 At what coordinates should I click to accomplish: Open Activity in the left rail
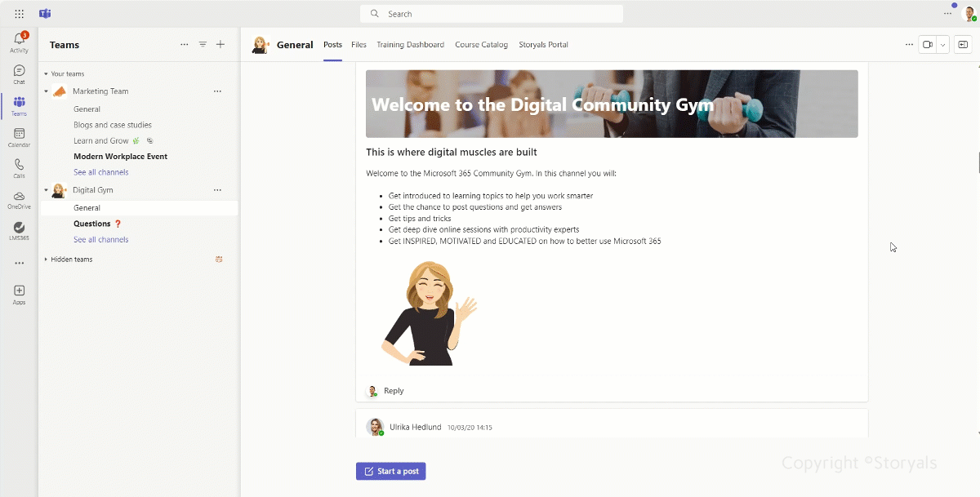pos(19,43)
